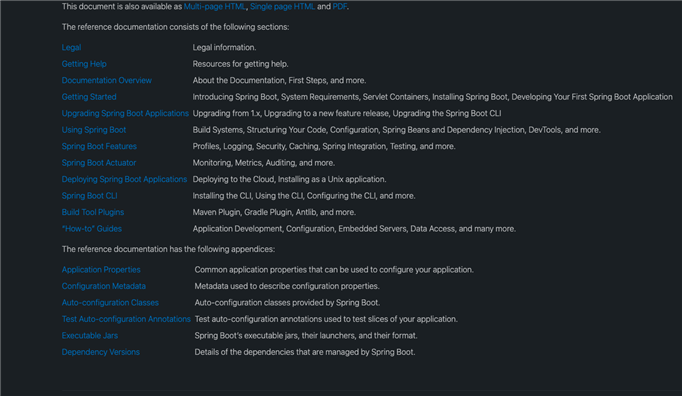Click Deploying Spring Boot Applications link
This screenshot has width=682, height=396.
[124, 179]
